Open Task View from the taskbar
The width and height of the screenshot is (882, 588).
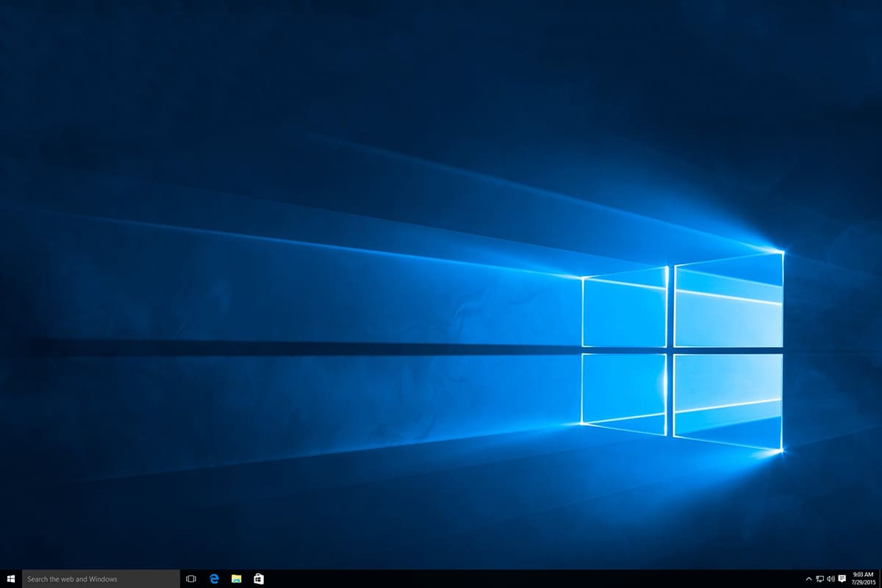tap(191, 579)
